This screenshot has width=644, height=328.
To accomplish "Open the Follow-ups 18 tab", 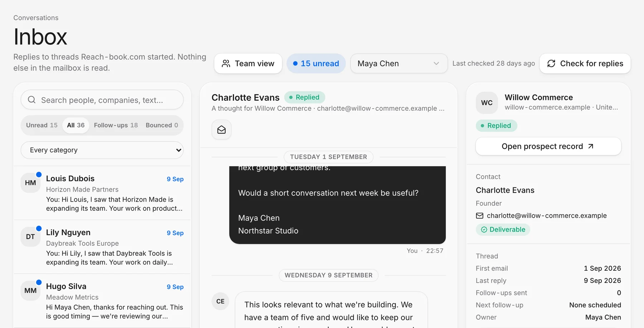I will point(116,125).
